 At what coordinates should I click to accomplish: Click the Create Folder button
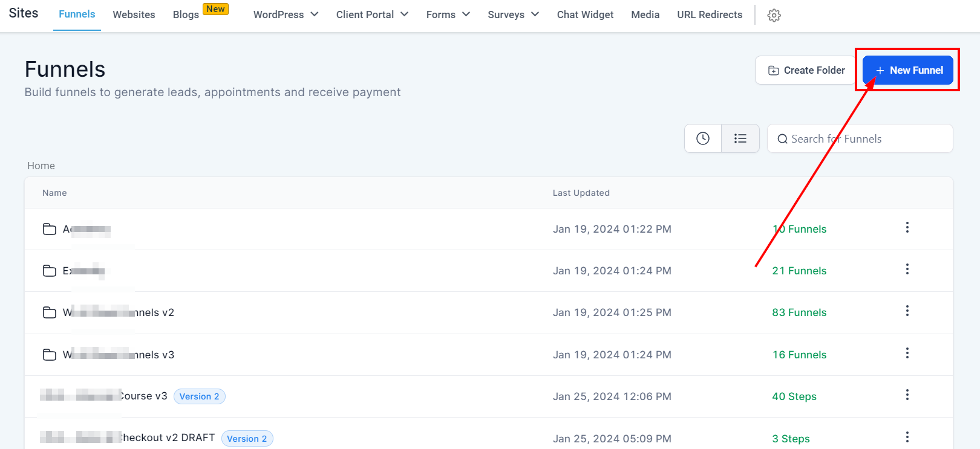pyautogui.click(x=806, y=70)
